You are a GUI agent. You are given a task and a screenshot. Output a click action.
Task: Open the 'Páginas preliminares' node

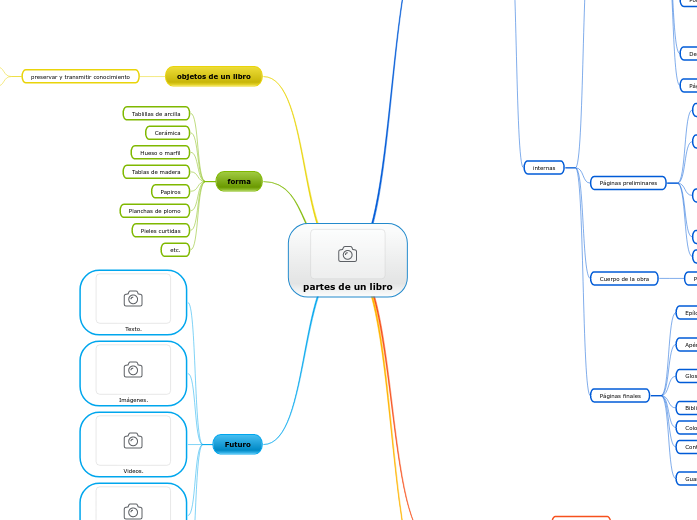[628, 183]
